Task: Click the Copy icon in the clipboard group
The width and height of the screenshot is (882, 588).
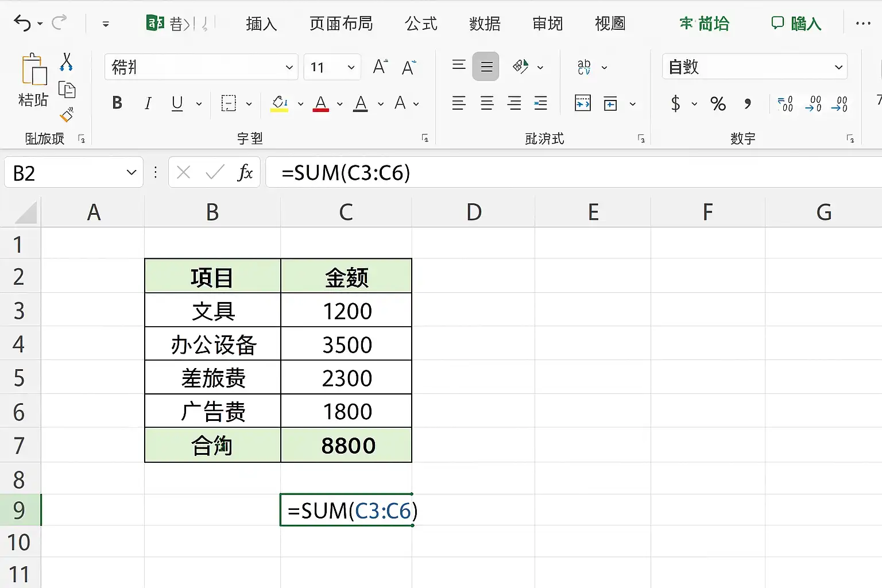Action: (67, 90)
